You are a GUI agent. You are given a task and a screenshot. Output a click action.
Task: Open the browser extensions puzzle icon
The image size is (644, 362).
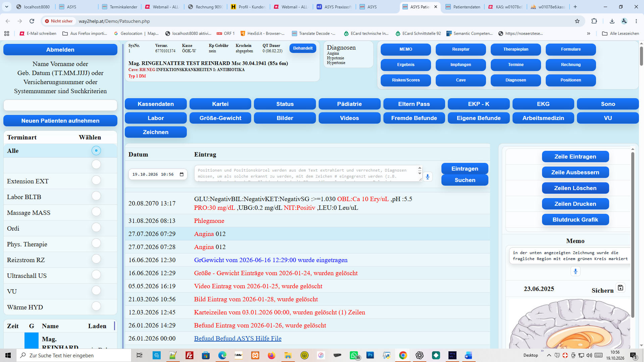[594, 21]
